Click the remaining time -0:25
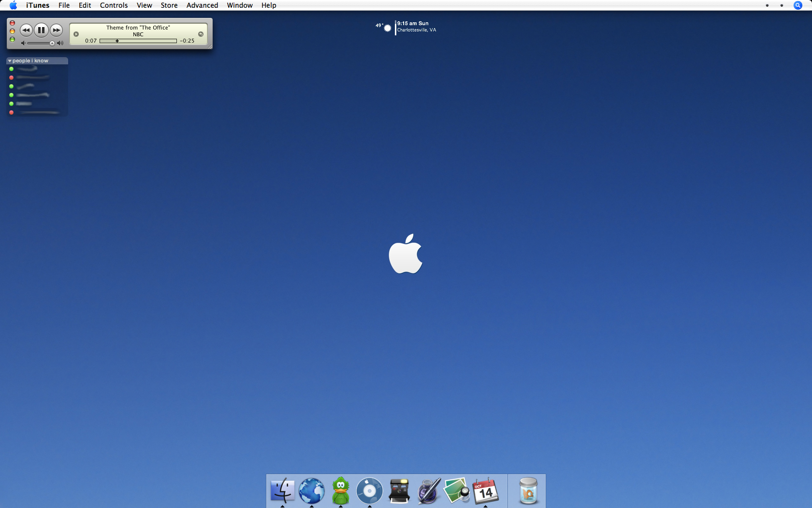The width and height of the screenshot is (812, 508). pos(187,41)
